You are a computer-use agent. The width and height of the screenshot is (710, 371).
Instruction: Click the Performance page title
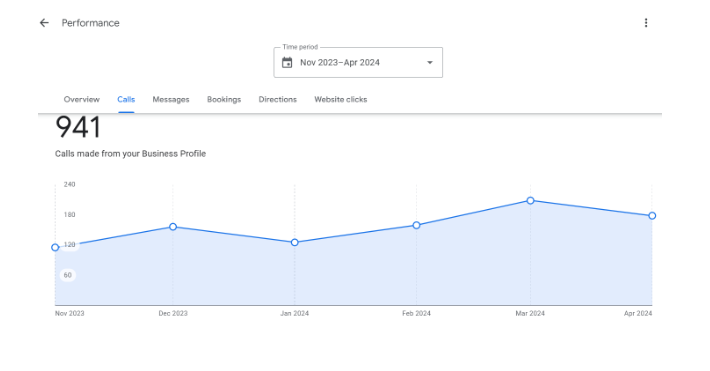point(91,23)
